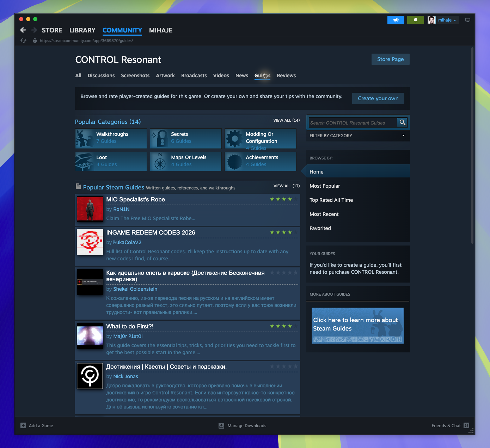
Task: Open the What to do First?! guide title
Action: [x=130, y=327]
